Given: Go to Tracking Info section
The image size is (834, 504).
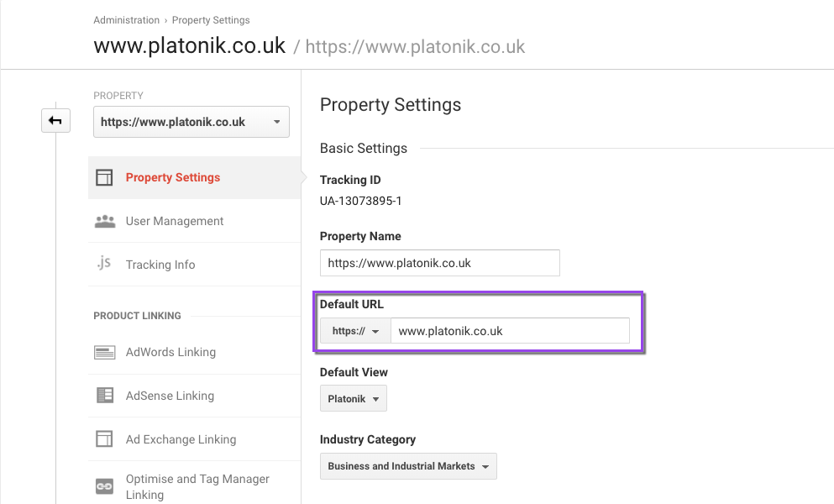Looking at the screenshot, I should [x=160, y=265].
